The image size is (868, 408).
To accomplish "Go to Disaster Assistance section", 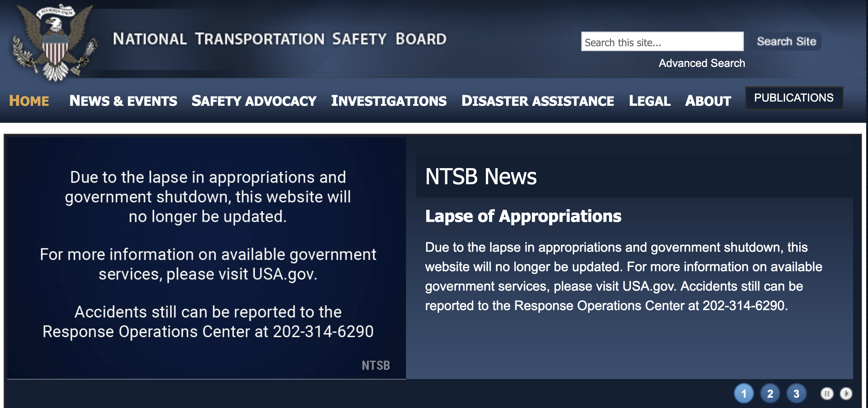I will coord(537,101).
